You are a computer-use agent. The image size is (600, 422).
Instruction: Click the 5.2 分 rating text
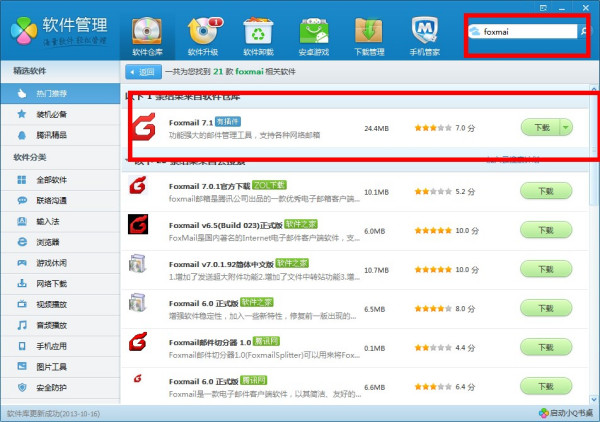click(x=465, y=191)
